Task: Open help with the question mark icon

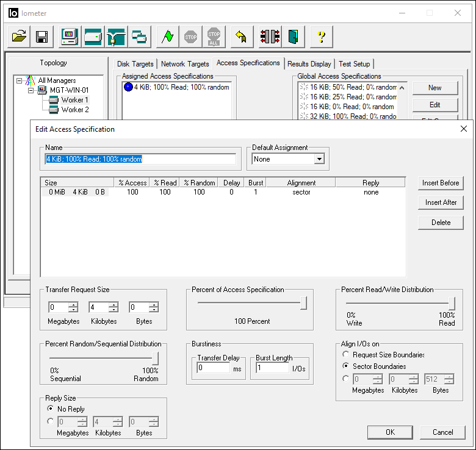Action: 322,37
